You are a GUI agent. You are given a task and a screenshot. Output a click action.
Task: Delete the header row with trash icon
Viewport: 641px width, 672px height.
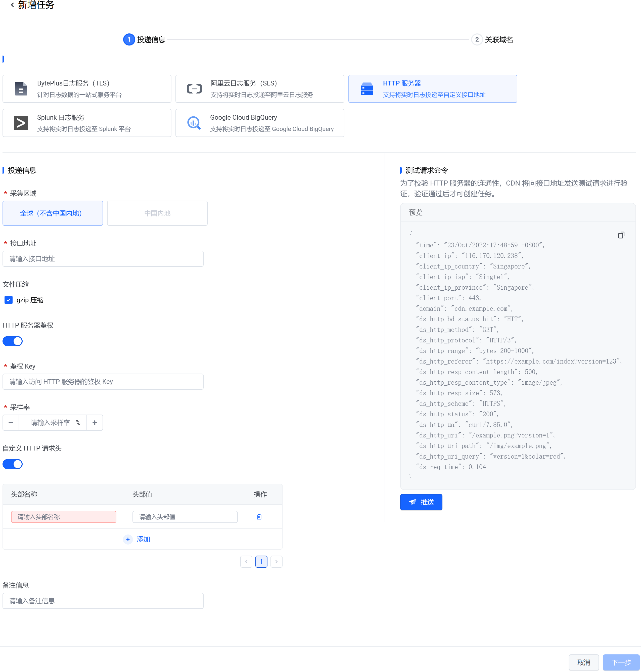click(x=259, y=517)
